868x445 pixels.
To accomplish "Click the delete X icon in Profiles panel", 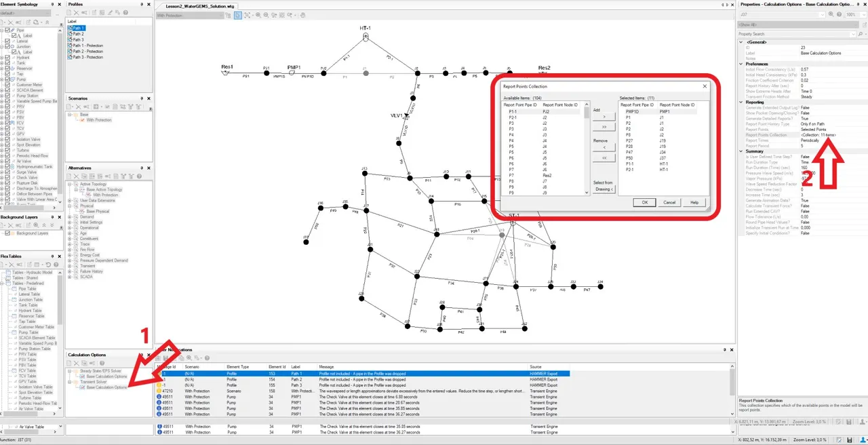I will tap(77, 13).
